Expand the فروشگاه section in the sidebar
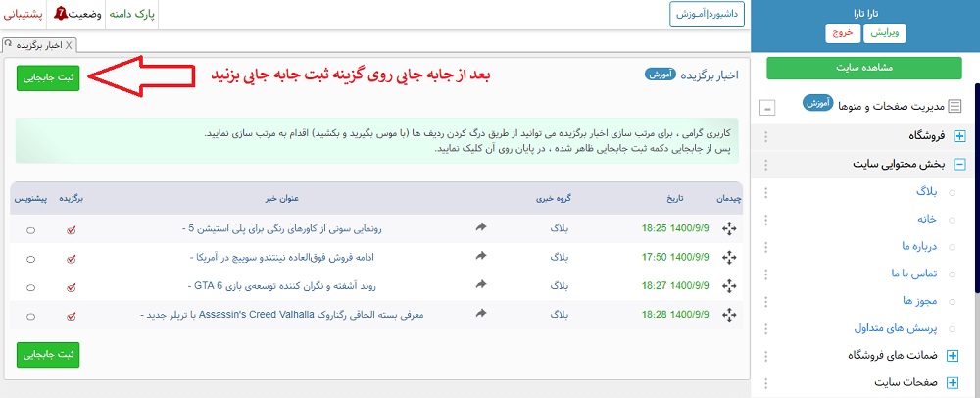The image size is (980, 398). [x=959, y=137]
